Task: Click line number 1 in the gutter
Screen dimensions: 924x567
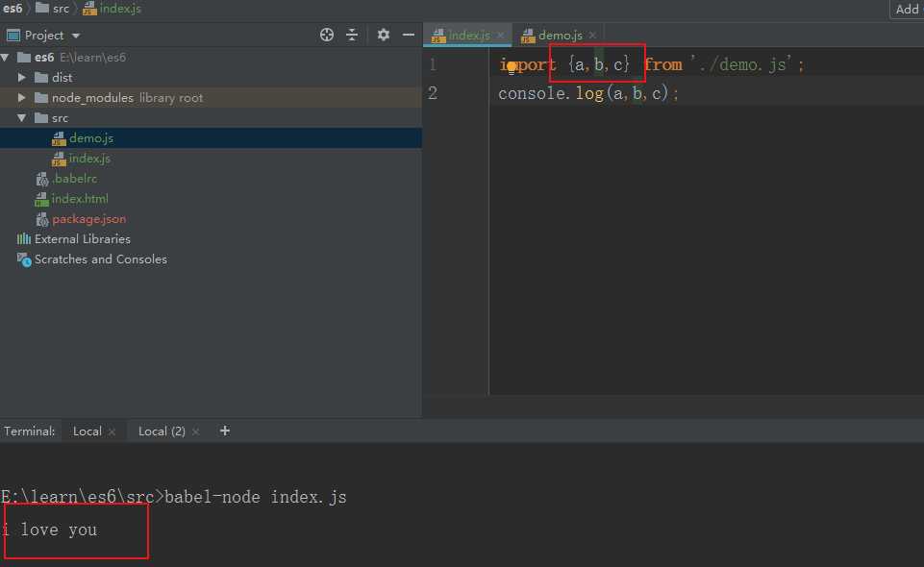Action: coord(433,64)
